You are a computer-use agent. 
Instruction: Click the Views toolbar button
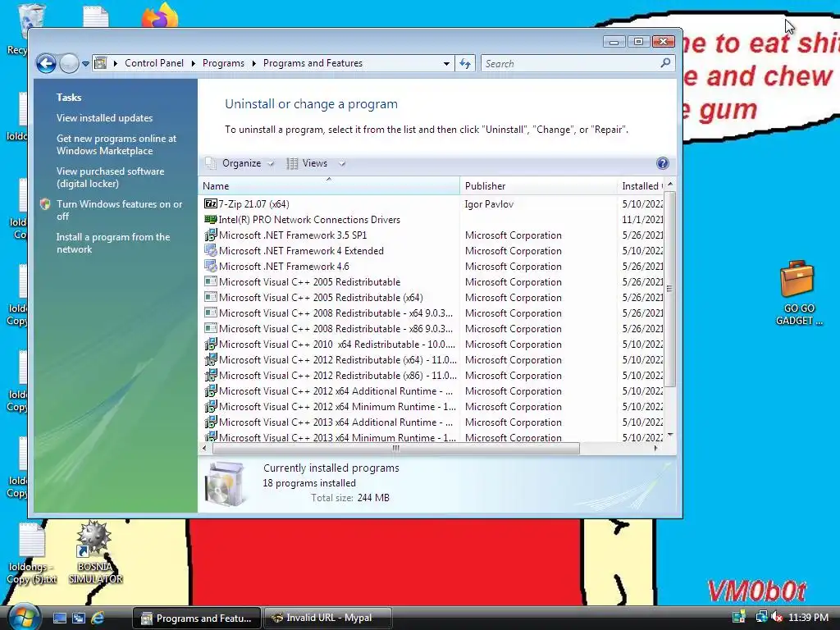[x=307, y=163]
